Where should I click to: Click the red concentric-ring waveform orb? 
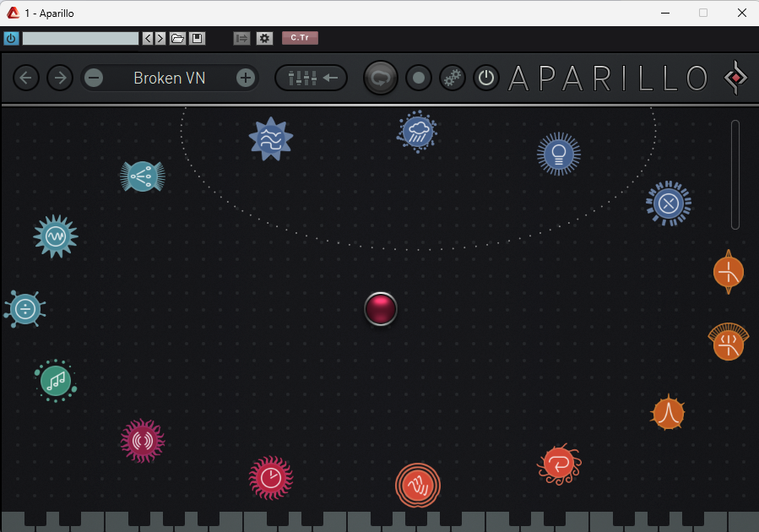pos(417,486)
